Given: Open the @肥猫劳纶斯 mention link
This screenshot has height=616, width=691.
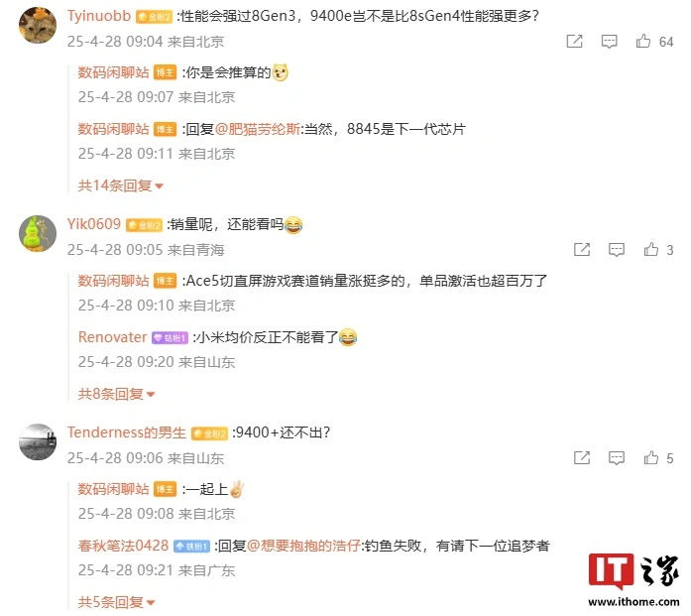Looking at the screenshot, I should tap(258, 129).
